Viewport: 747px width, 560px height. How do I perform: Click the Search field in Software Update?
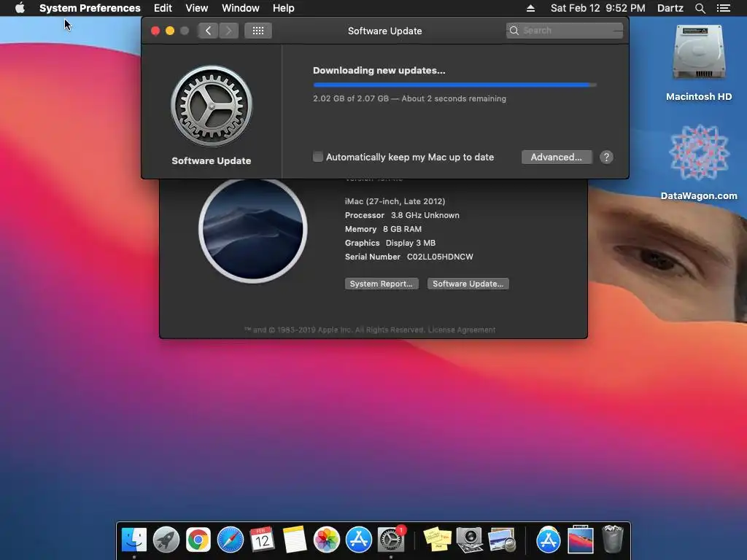[565, 31]
